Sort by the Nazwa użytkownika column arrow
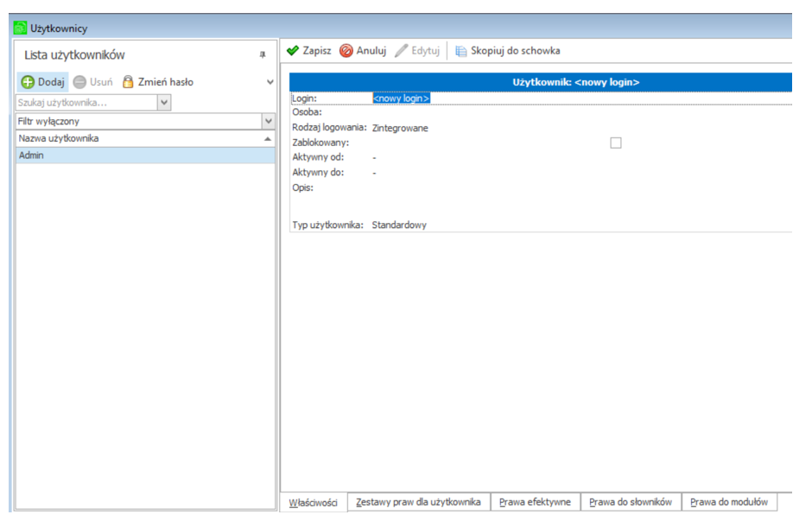The width and height of the screenshot is (812, 521). pos(268,139)
